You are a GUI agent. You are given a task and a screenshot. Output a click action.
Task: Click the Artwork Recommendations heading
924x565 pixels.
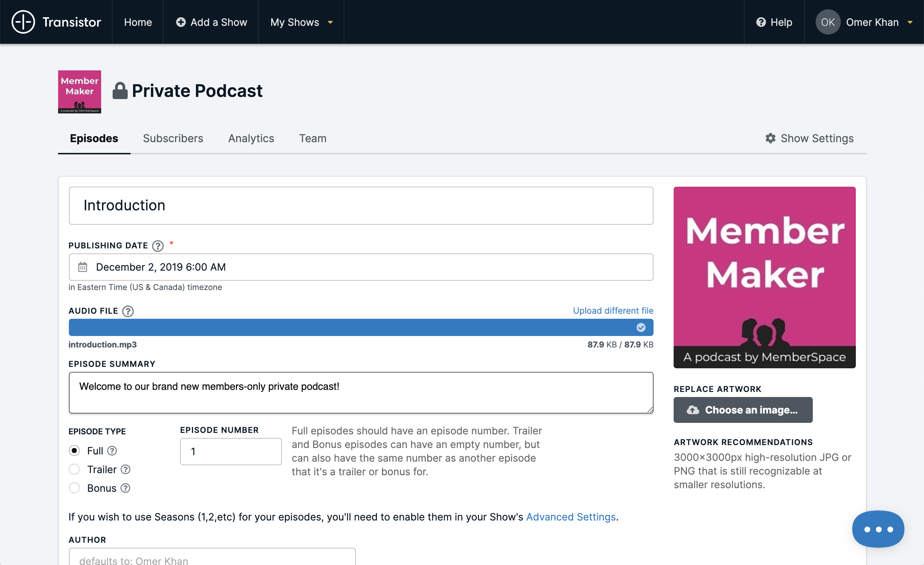(743, 442)
